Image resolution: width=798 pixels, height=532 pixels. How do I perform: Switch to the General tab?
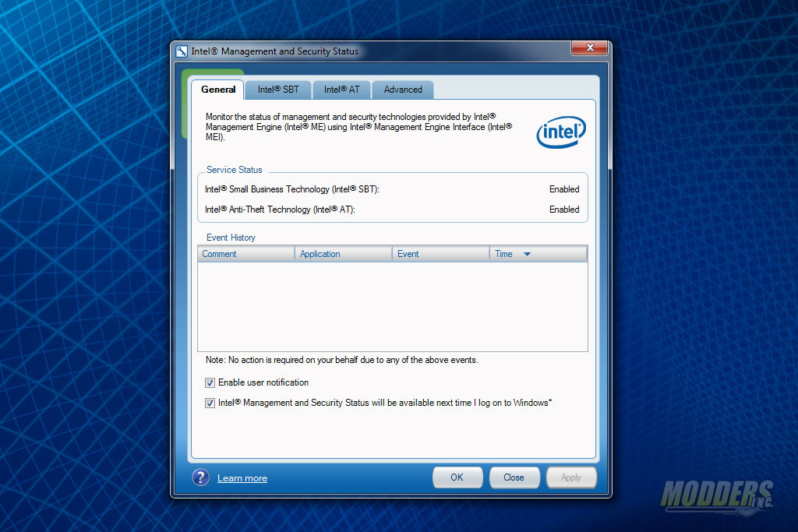[218, 90]
